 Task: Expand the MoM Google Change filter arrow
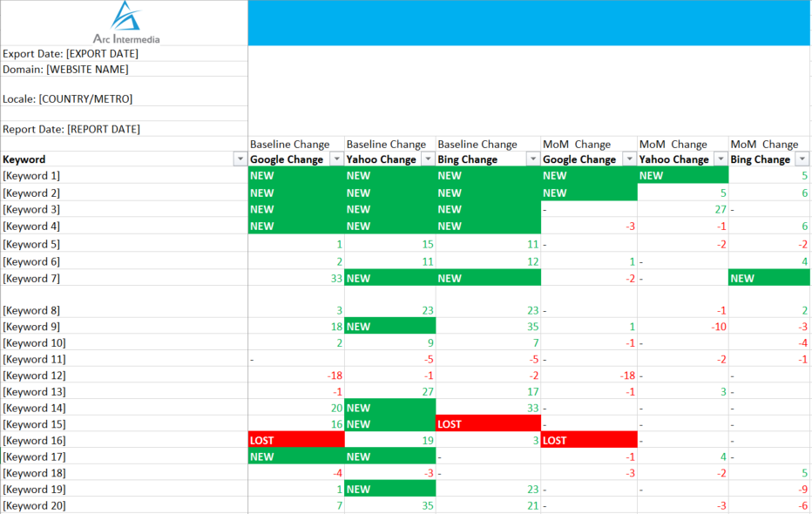pyautogui.click(x=629, y=159)
